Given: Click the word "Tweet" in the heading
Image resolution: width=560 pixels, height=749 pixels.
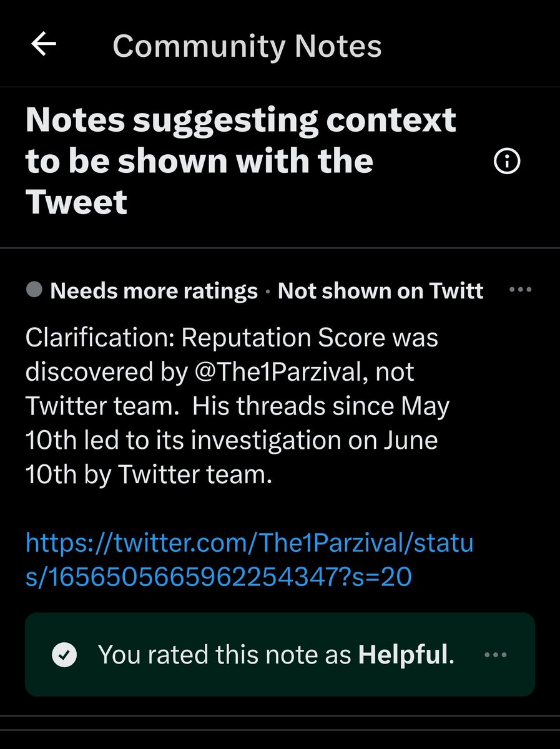Looking at the screenshot, I should [x=76, y=202].
